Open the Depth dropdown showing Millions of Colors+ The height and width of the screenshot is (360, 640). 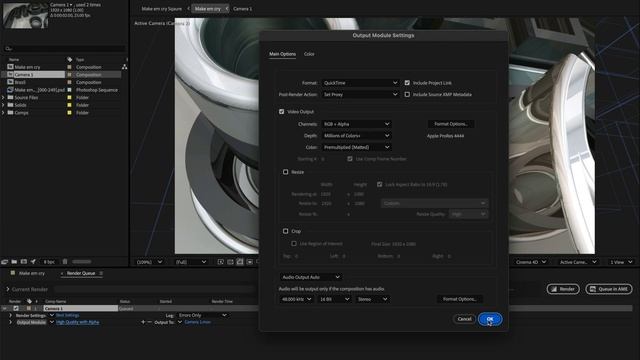pos(356,136)
